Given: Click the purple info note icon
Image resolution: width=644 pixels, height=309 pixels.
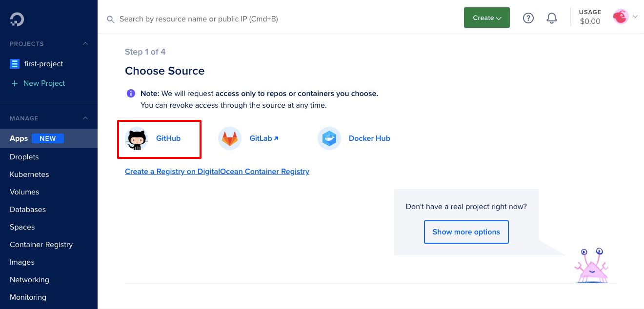Looking at the screenshot, I should pos(131,93).
